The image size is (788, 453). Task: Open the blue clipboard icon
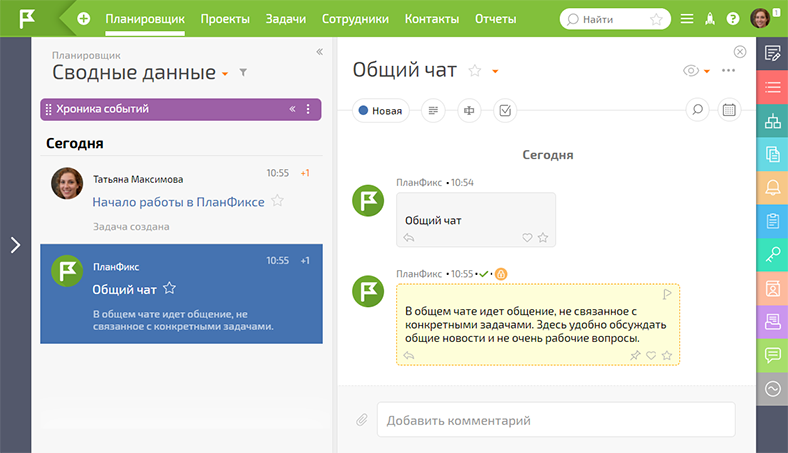click(x=772, y=221)
